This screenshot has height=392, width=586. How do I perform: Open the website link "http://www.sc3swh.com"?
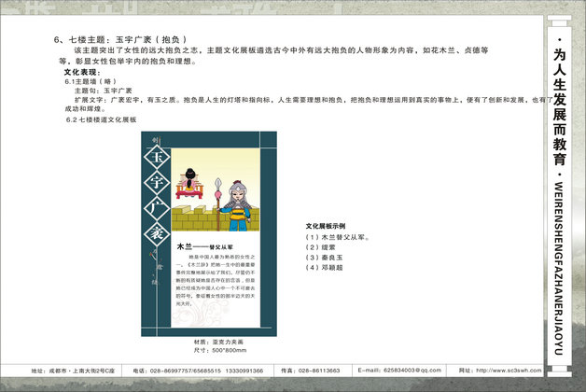click(509, 371)
